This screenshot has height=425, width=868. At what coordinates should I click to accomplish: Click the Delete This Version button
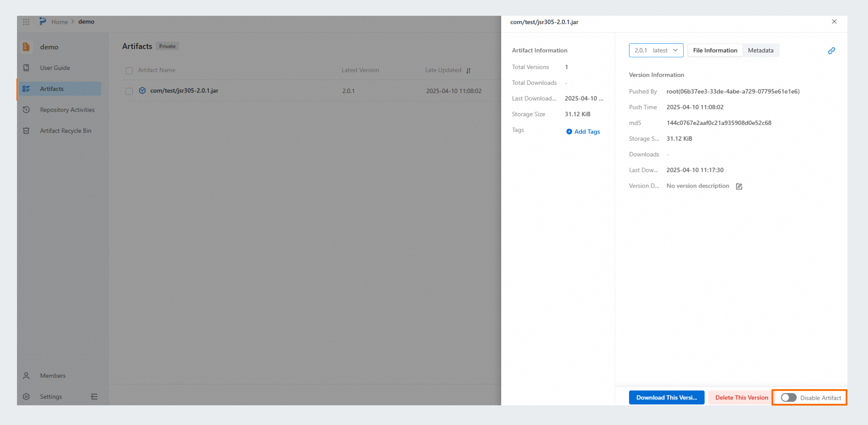(741, 398)
